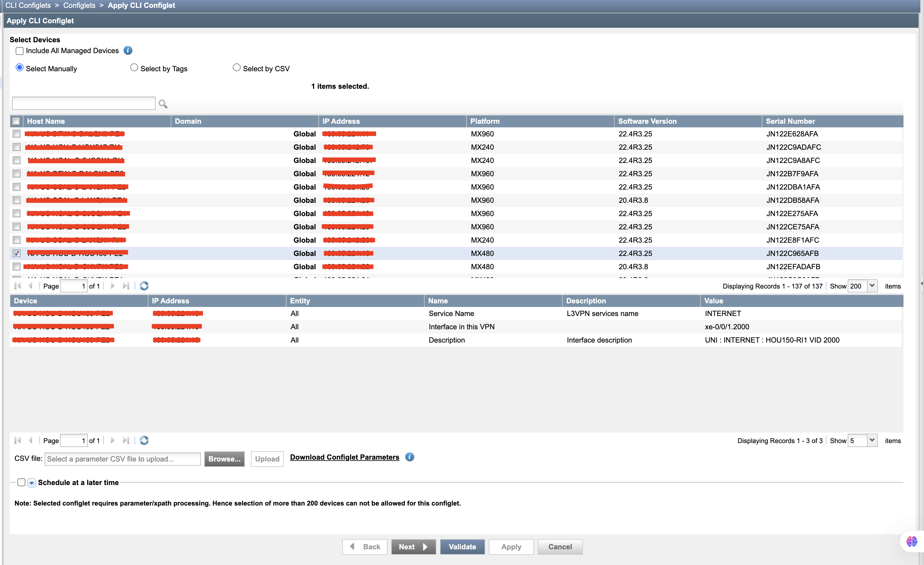Go to first page of parameters grid
924x565 pixels.
pos(17,440)
